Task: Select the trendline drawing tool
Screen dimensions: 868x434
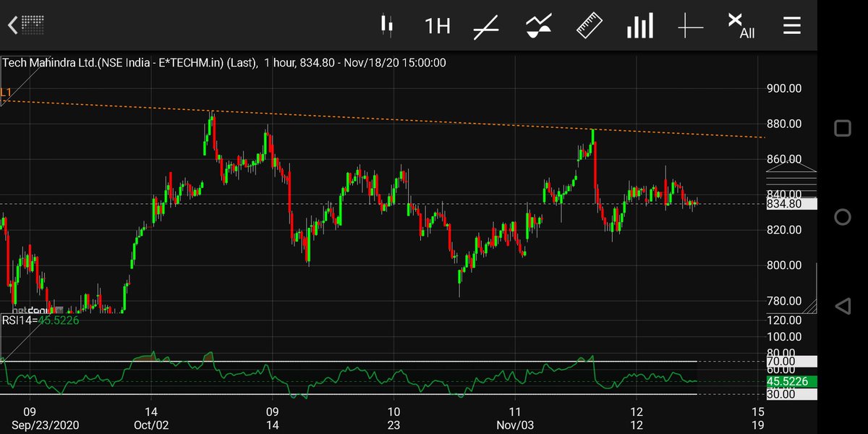Action: pos(487,25)
